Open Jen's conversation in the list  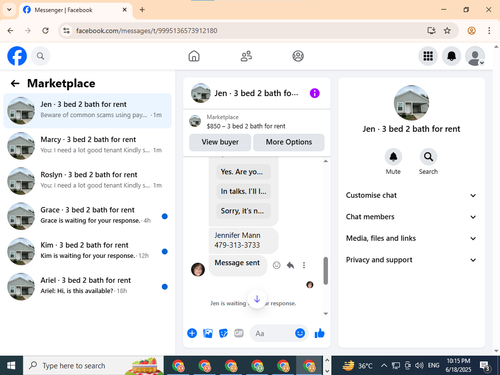(87, 111)
